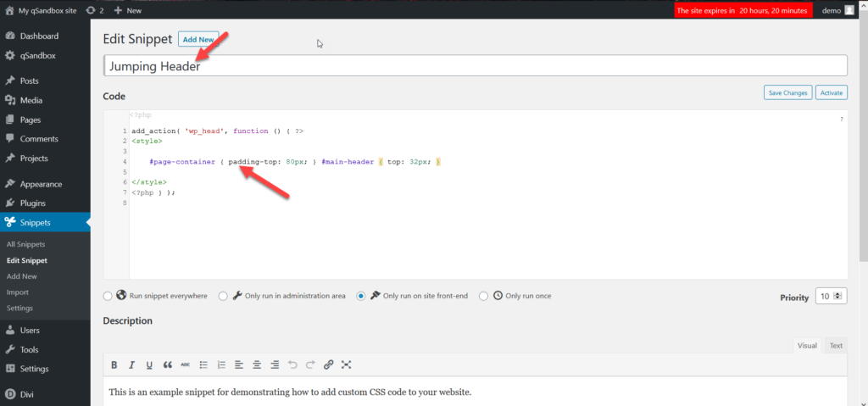The width and height of the screenshot is (868, 406).
Task: Click the Divi circle D icon
Action: coord(10,394)
